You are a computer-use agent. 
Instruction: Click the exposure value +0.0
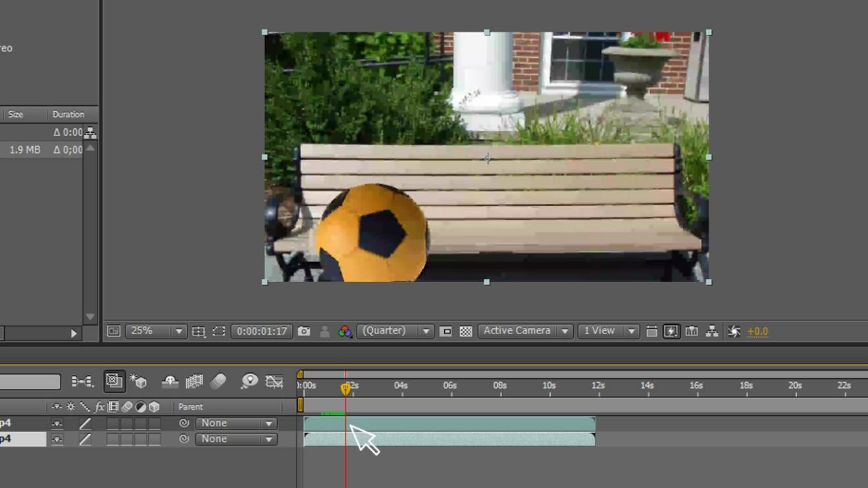(757, 331)
